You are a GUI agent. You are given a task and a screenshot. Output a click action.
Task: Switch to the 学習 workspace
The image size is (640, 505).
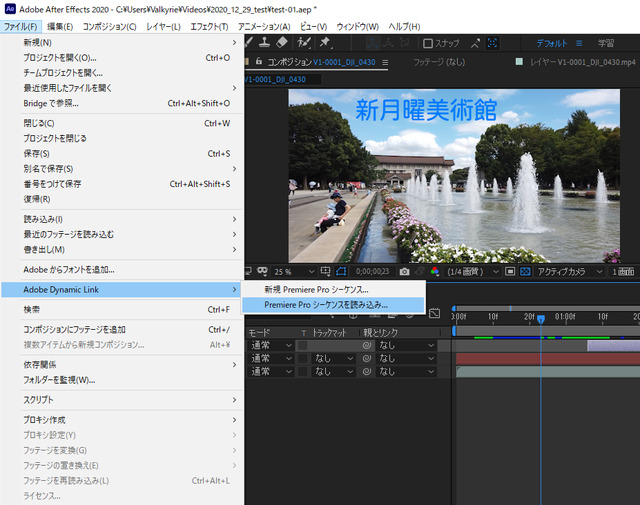[x=606, y=43]
